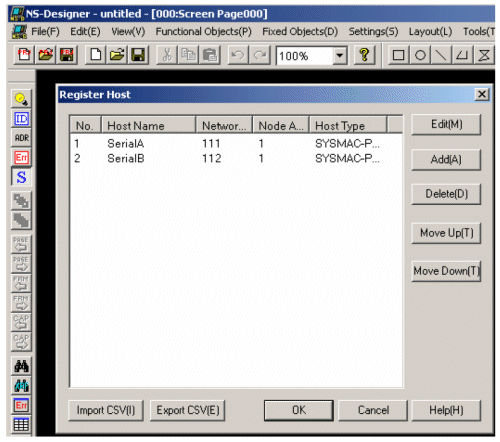This screenshot has width=500, height=442.
Task: Click the Host Name column header
Action: click(x=149, y=126)
